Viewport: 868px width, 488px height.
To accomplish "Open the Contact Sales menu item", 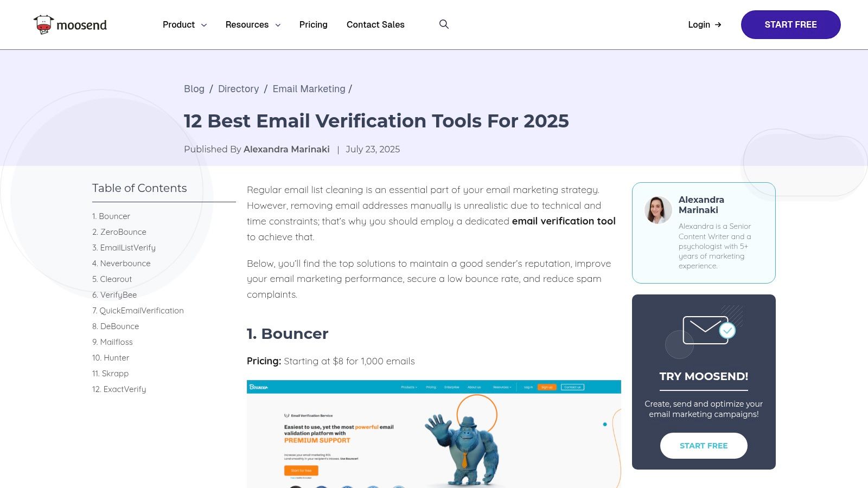I will coord(375,24).
